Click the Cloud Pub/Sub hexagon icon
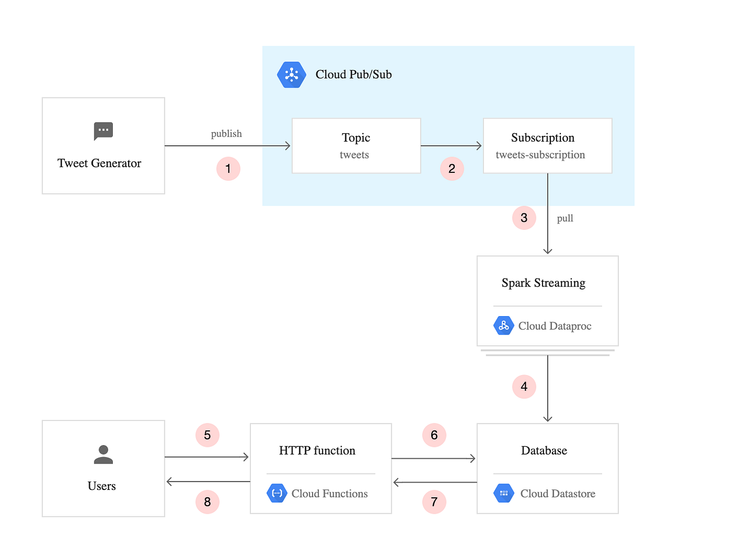 pos(291,74)
